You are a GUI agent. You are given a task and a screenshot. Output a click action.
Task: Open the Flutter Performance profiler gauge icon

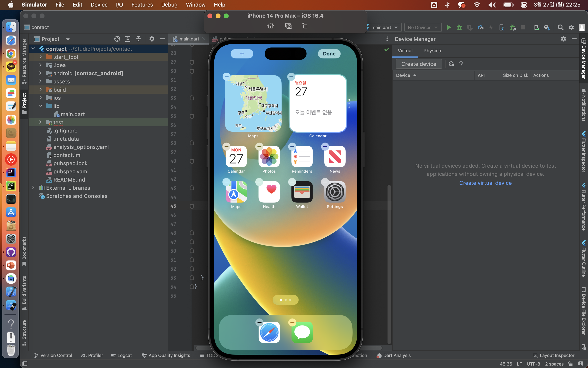pos(480,28)
